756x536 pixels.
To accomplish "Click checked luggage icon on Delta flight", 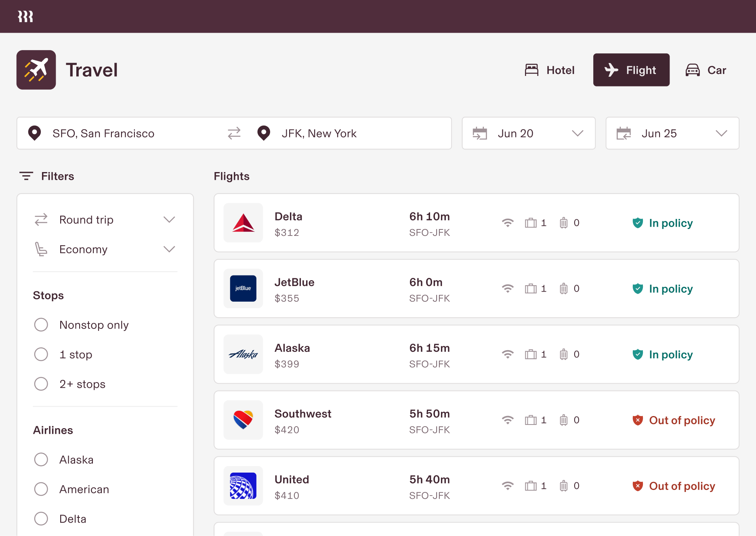I will 564,223.
